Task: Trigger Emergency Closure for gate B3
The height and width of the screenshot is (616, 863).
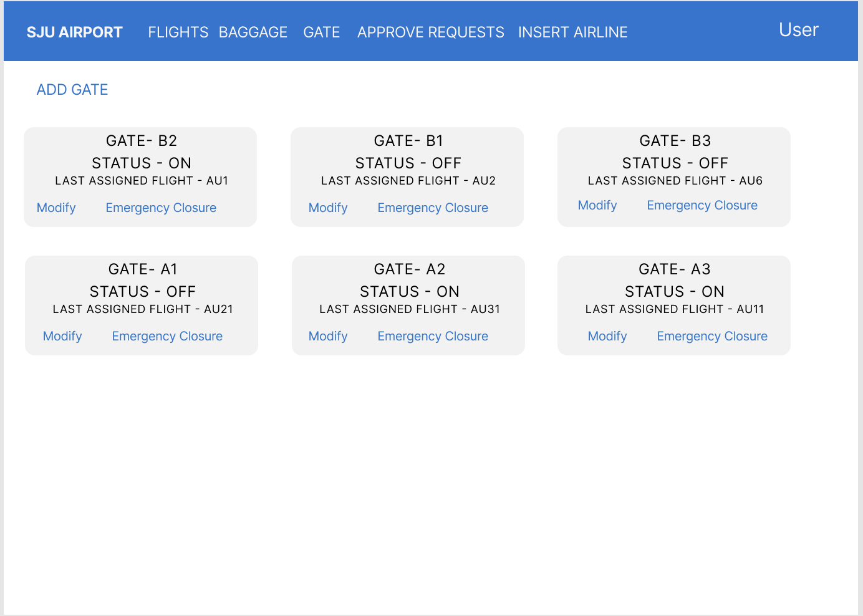Action: click(702, 205)
